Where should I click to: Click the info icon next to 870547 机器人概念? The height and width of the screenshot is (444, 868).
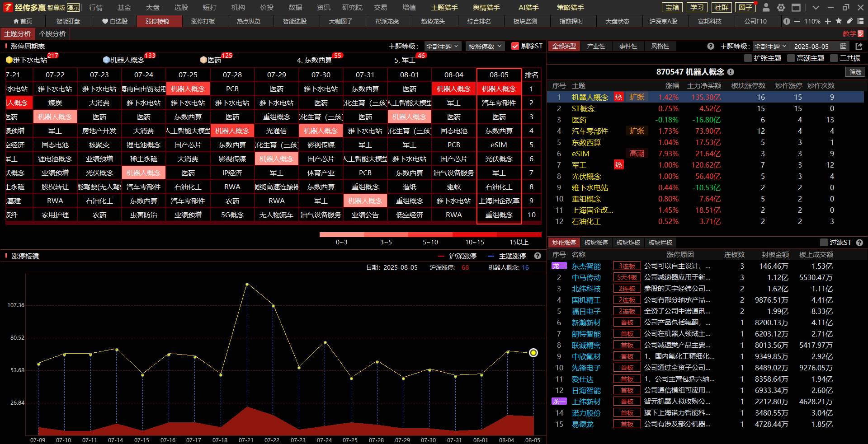731,72
